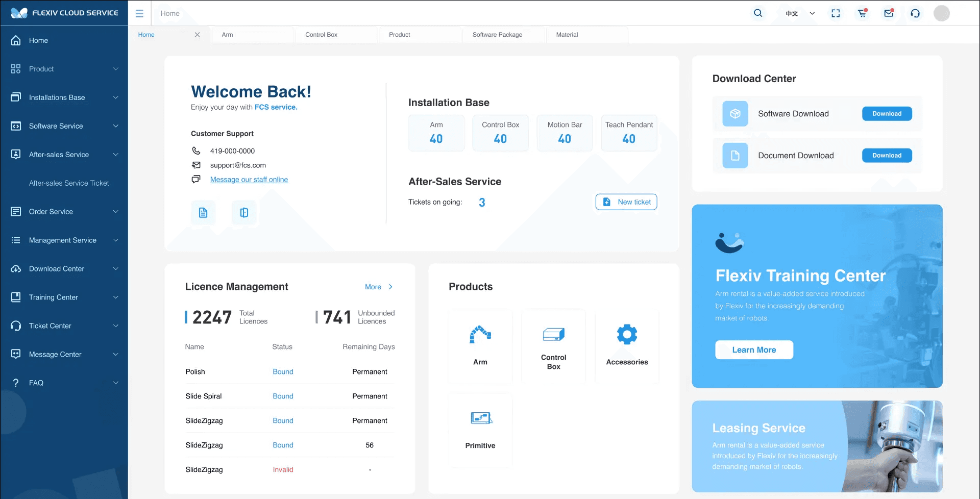Open the language dropdown arrow

pyautogui.click(x=812, y=13)
